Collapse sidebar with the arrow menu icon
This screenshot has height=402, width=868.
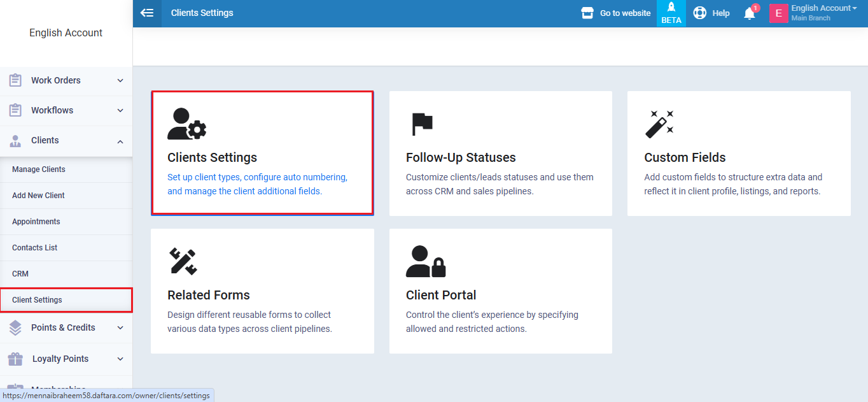click(147, 13)
